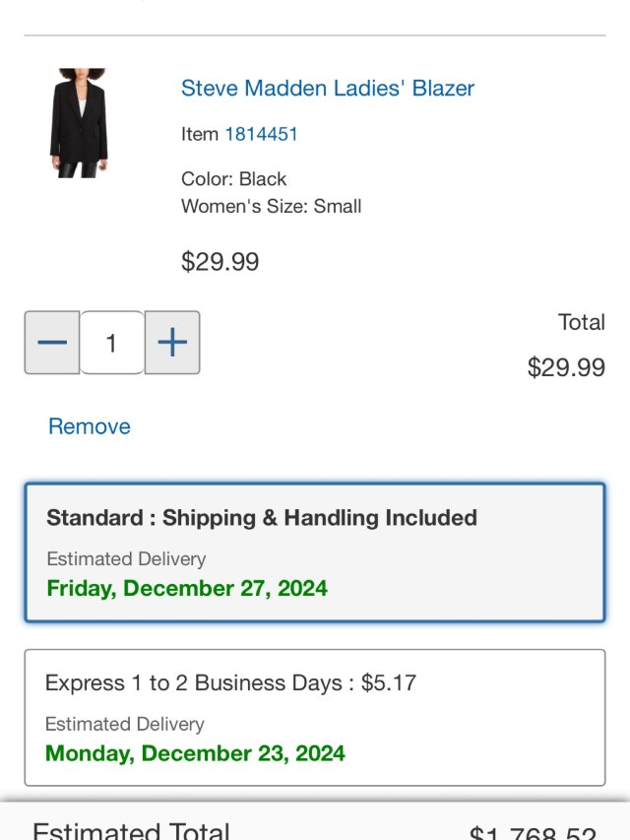The width and height of the screenshot is (630, 840).
Task: Remove the blazer from the cart
Action: [90, 426]
